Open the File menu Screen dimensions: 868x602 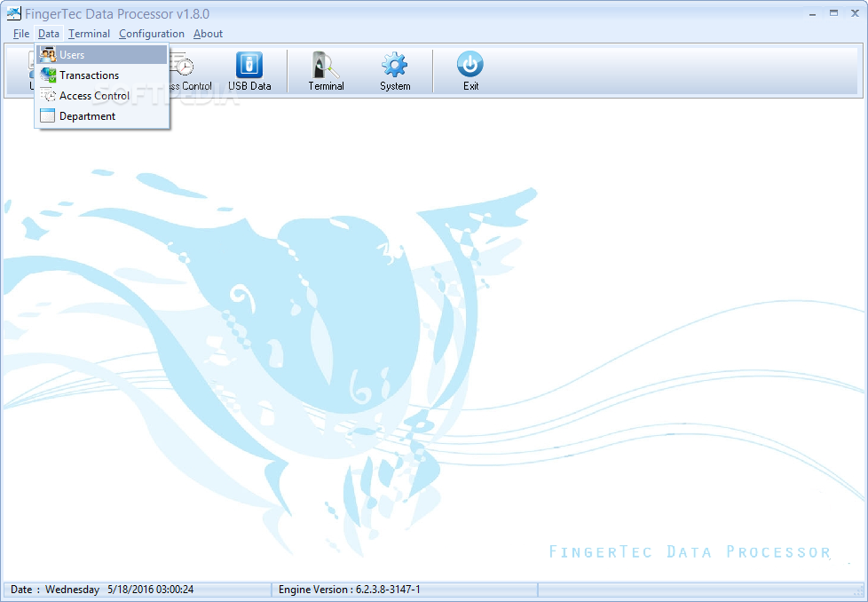click(21, 34)
